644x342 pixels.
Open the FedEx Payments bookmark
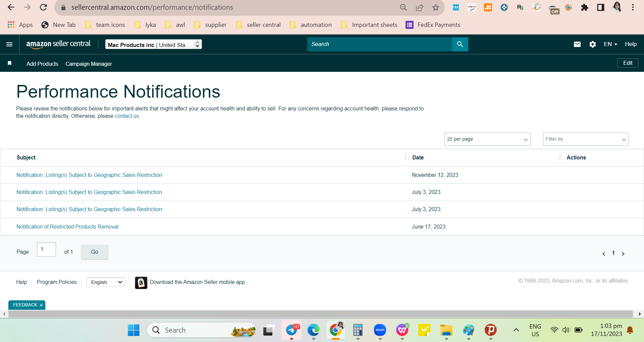point(433,25)
